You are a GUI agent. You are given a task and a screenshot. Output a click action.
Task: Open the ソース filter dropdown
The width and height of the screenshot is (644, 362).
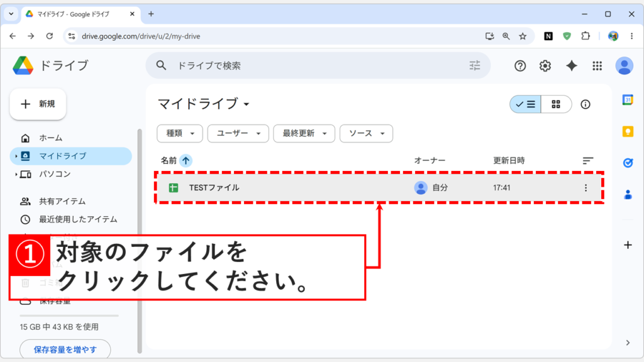(x=367, y=133)
